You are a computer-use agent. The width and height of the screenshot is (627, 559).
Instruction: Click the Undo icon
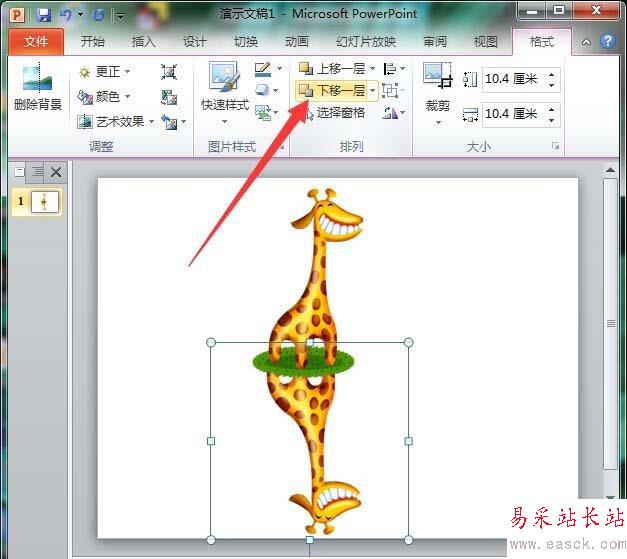click(66, 15)
